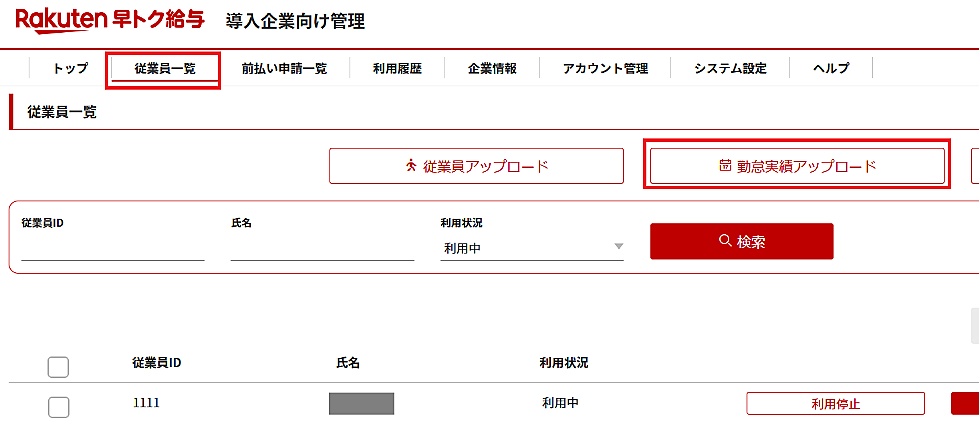Click the calendar icon on 勤怠実績アップロード
Image resolution: width=979 pixels, height=425 pixels.
[726, 166]
